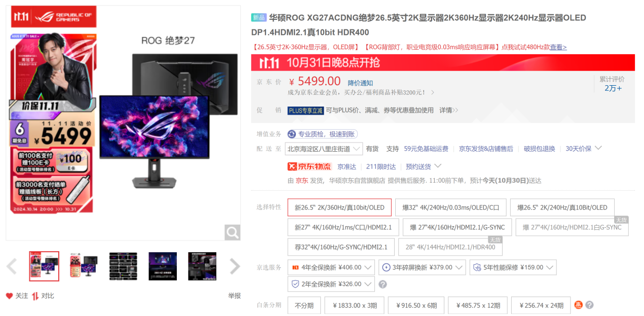Select first thumbnail with red border
This screenshot has height=316, width=644.
coord(44,266)
